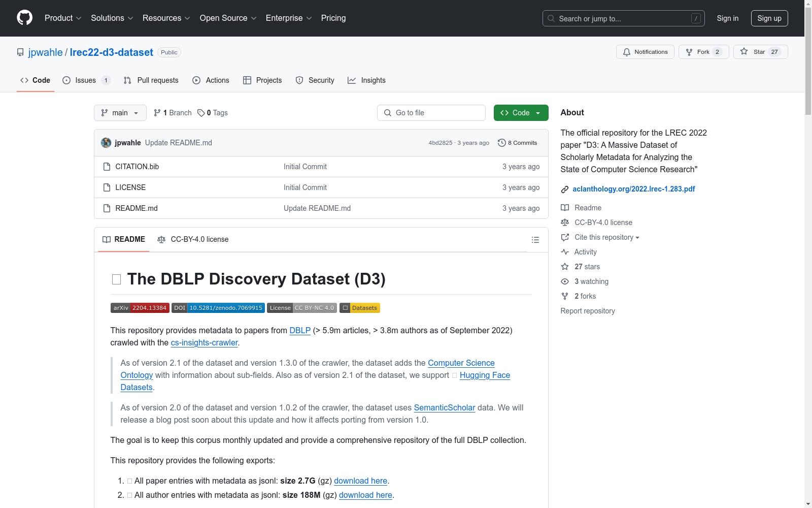
Task: Open the Pricing page
Action: pyautogui.click(x=333, y=18)
